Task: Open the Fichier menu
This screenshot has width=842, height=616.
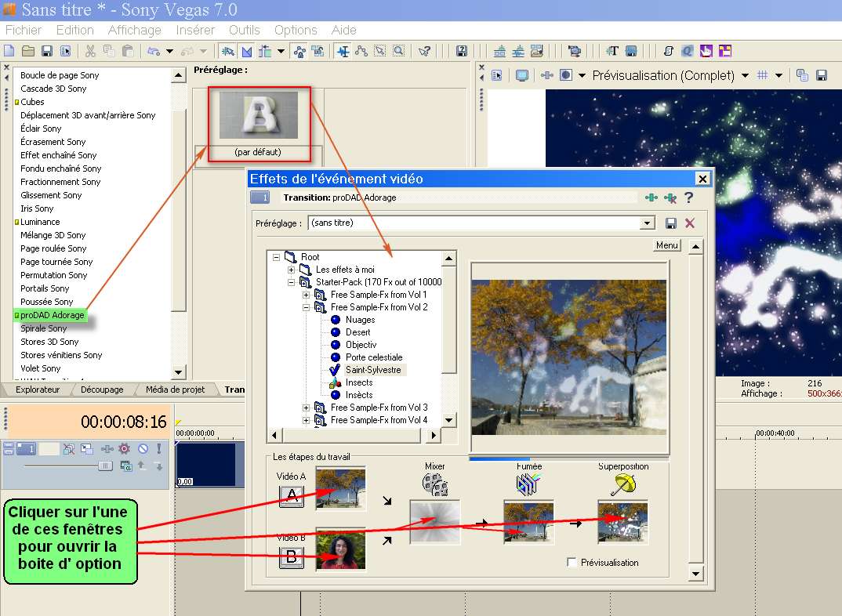Action: 23,30
